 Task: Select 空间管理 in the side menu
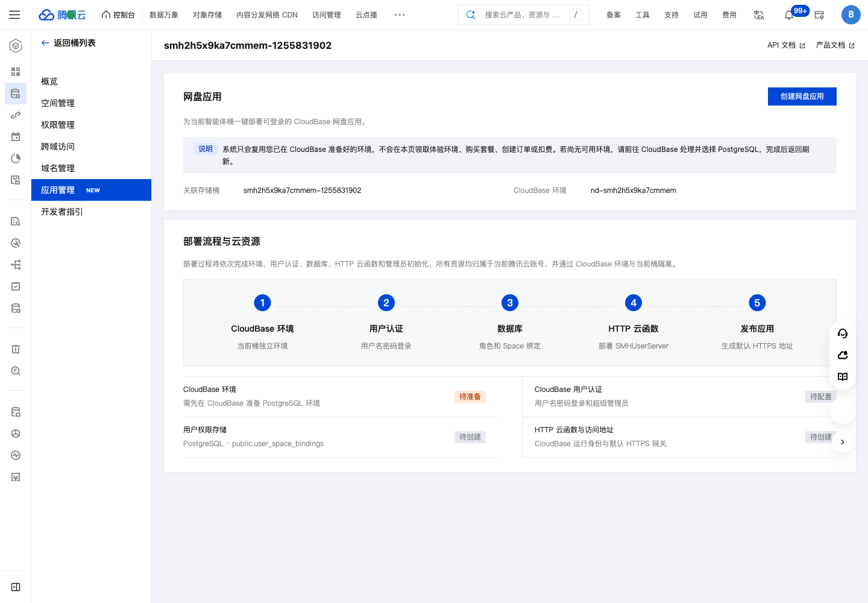(92, 103)
